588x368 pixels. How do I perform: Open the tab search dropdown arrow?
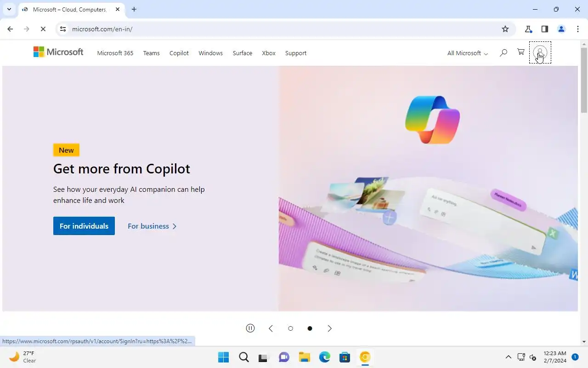9,9
